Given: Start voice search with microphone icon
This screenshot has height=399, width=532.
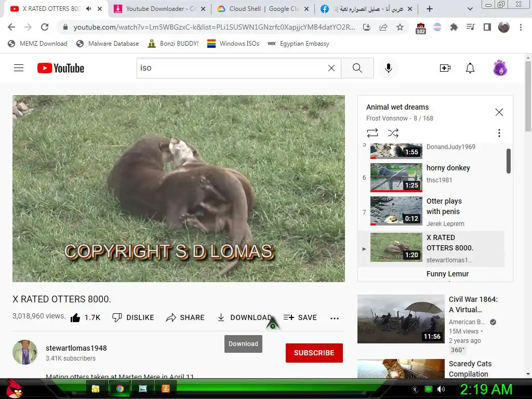Looking at the screenshot, I should click(389, 68).
